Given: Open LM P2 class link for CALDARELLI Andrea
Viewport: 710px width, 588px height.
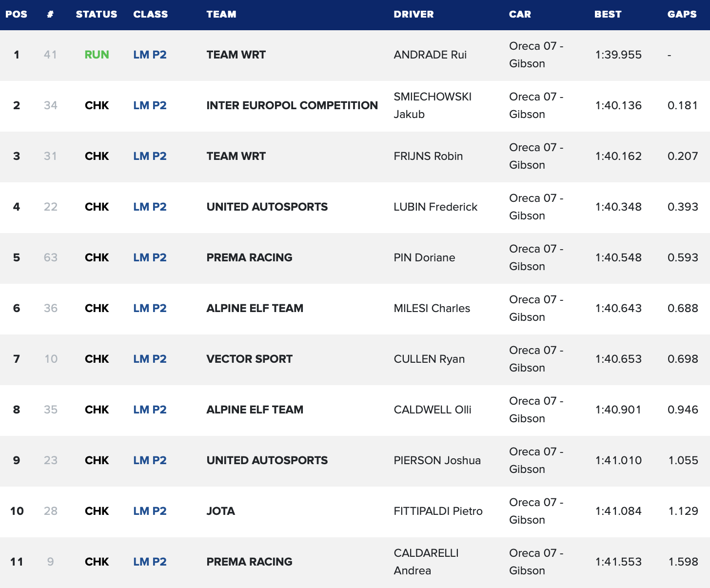Looking at the screenshot, I should pyautogui.click(x=150, y=562).
